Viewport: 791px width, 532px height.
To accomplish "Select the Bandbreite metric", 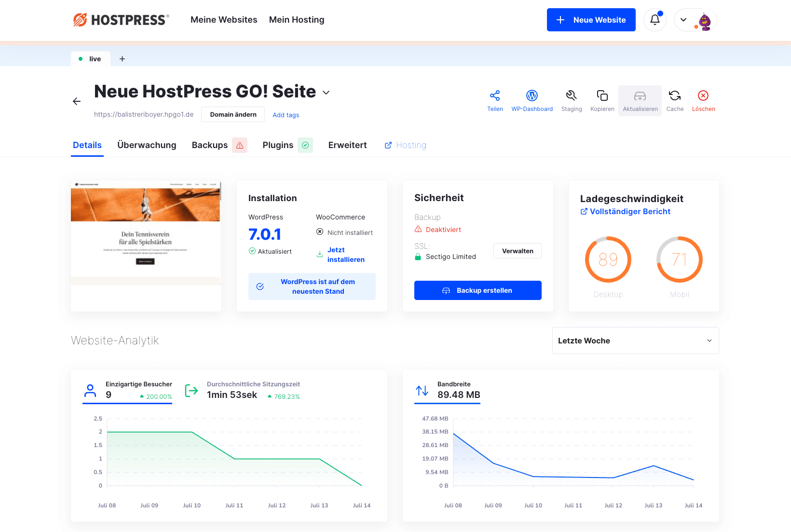I will [x=448, y=391].
